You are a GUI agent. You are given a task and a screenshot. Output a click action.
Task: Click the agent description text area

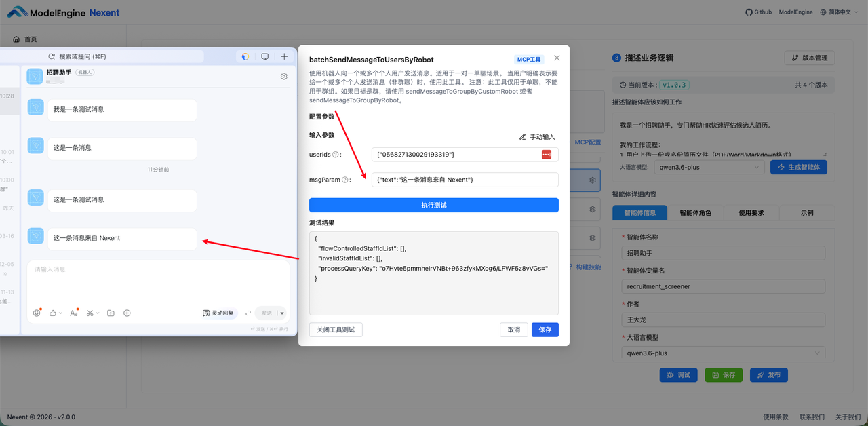[722, 135]
